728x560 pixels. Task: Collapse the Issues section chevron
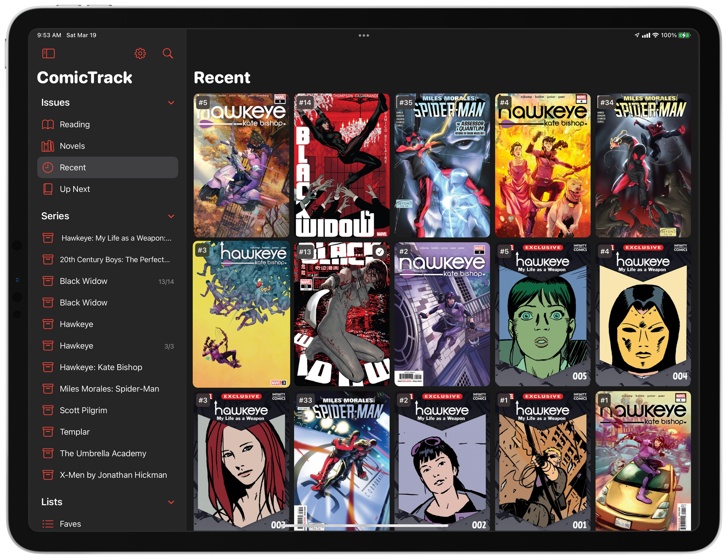coord(171,103)
